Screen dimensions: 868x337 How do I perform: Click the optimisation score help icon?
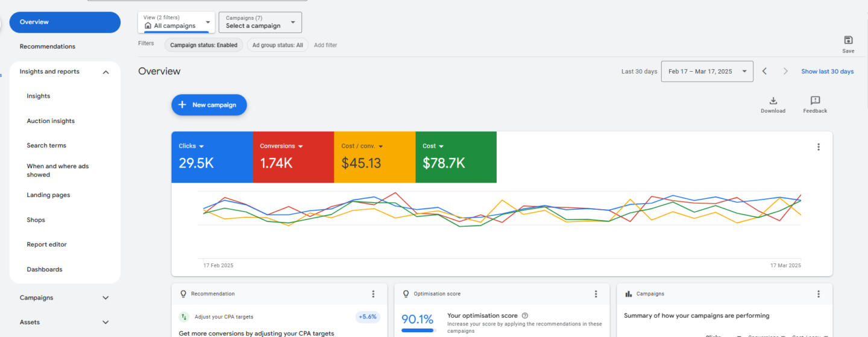tap(525, 316)
